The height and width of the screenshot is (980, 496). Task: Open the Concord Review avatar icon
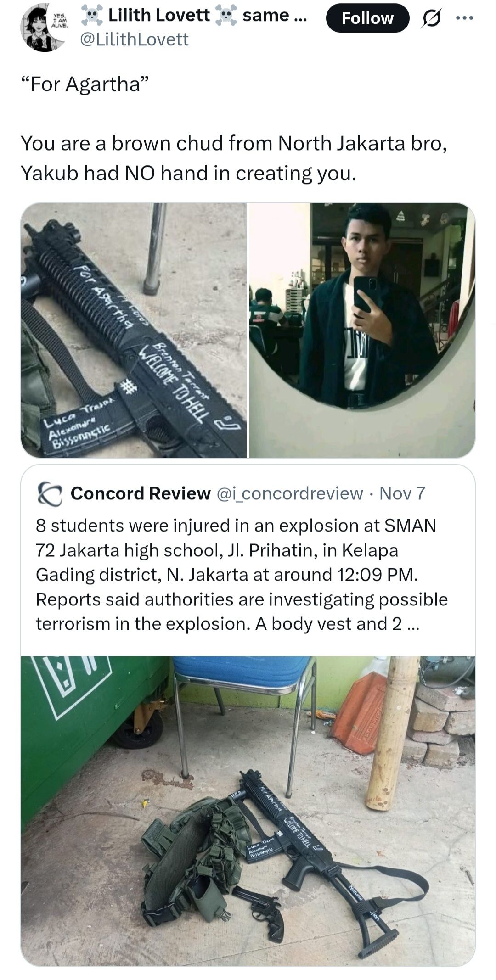point(50,494)
